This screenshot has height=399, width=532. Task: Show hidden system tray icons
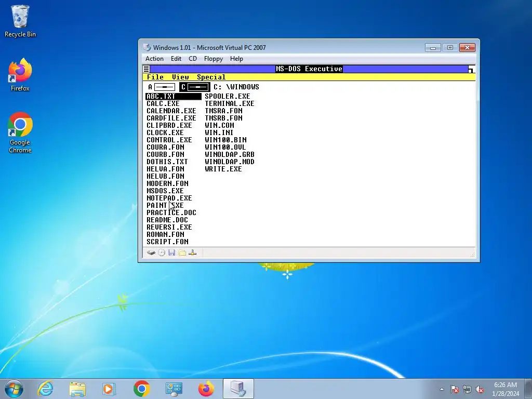(442, 389)
